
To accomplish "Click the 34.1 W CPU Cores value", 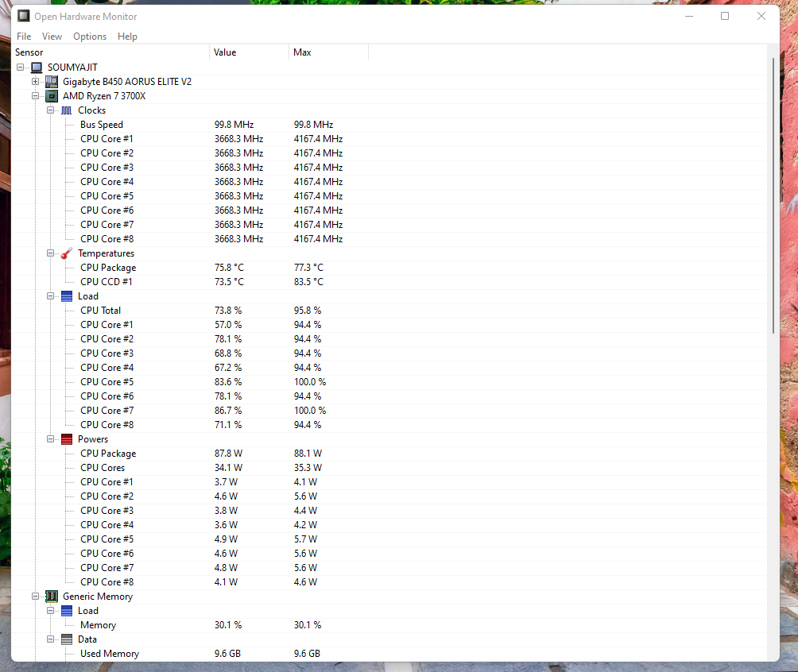I will click(228, 468).
